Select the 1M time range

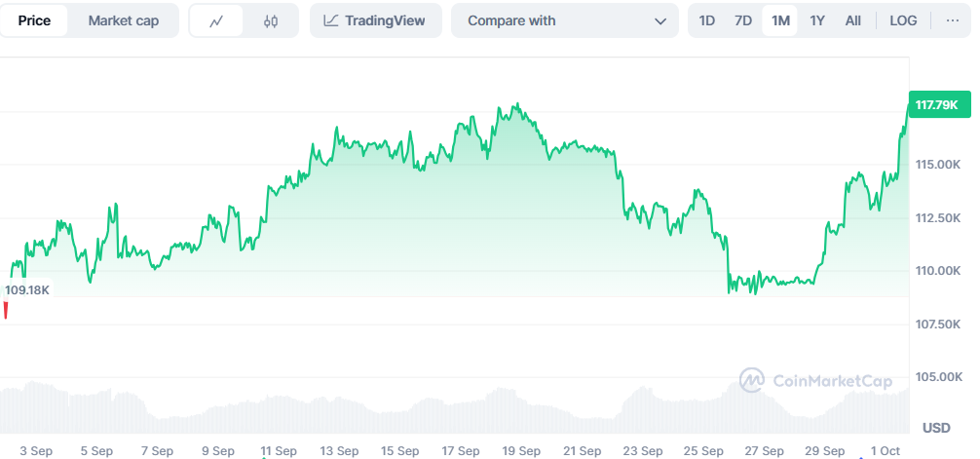[x=780, y=20]
